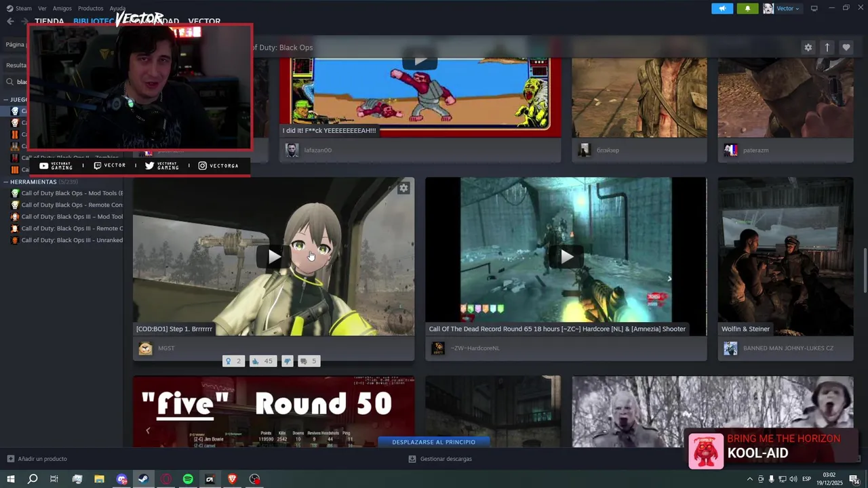868x488 pixels.
Task: Click DESPLAZARSE AL PRINCIPIO button
Action: click(434, 442)
